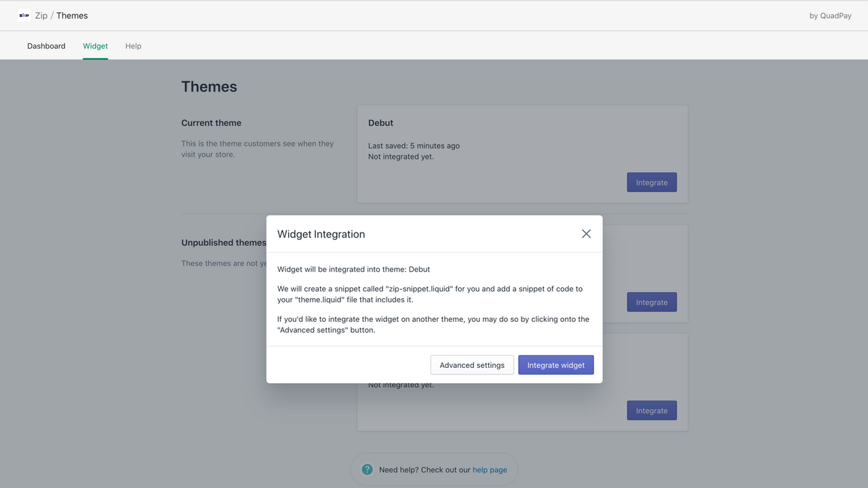Click Integrate on the bottom unpublished theme
This screenshot has width=868, height=488.
(x=651, y=410)
